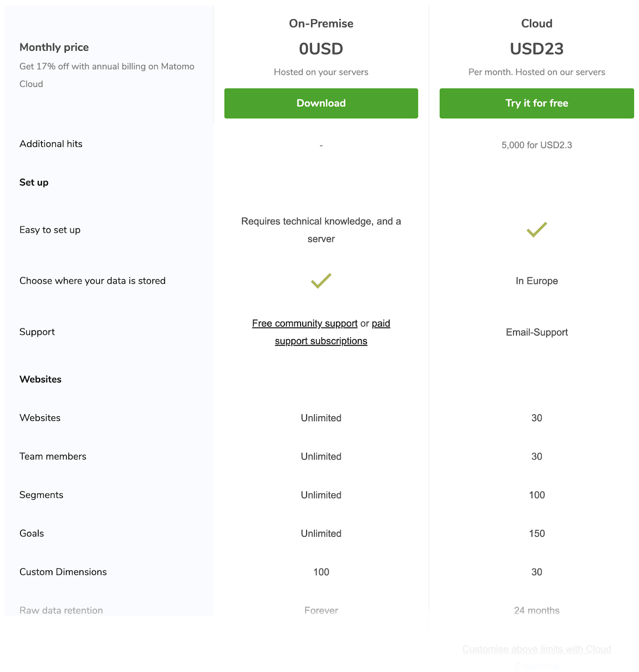The image size is (639, 672).
Task: Click the 5,000 for USD2.3 hits price
Action: 537,145
